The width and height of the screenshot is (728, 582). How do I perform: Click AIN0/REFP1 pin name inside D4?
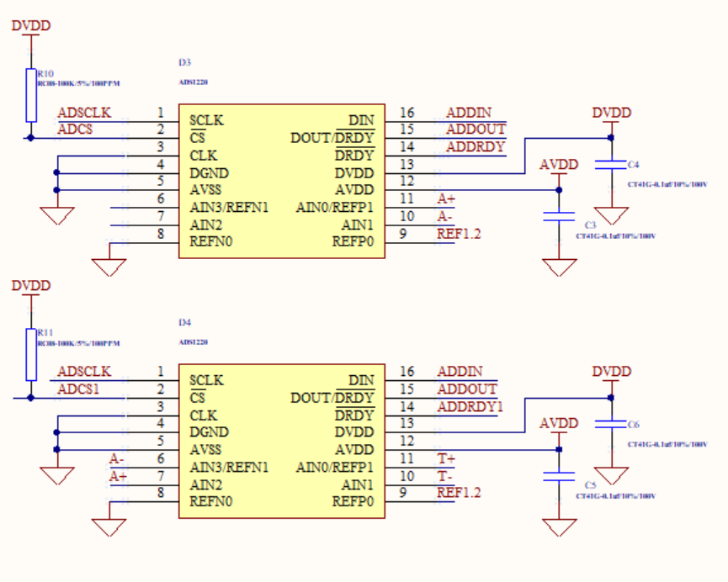pyautogui.click(x=335, y=468)
